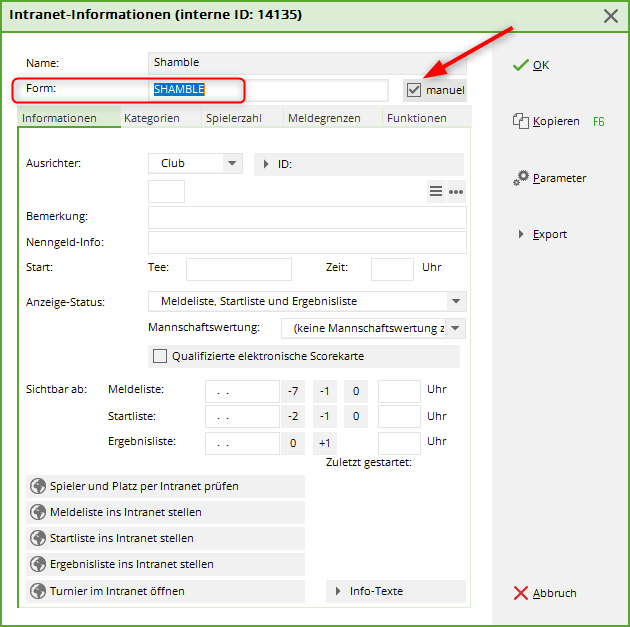Click the Kopieren copy icon

pyautogui.click(x=520, y=121)
